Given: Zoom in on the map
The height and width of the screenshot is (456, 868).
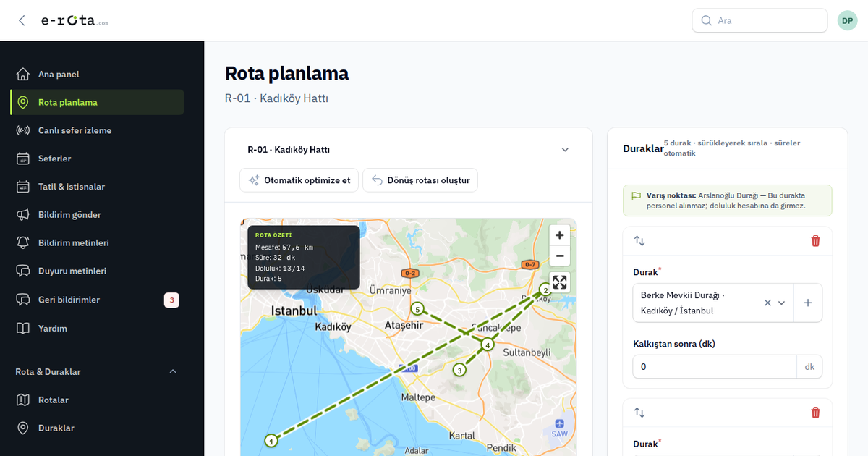Looking at the screenshot, I should (560, 235).
